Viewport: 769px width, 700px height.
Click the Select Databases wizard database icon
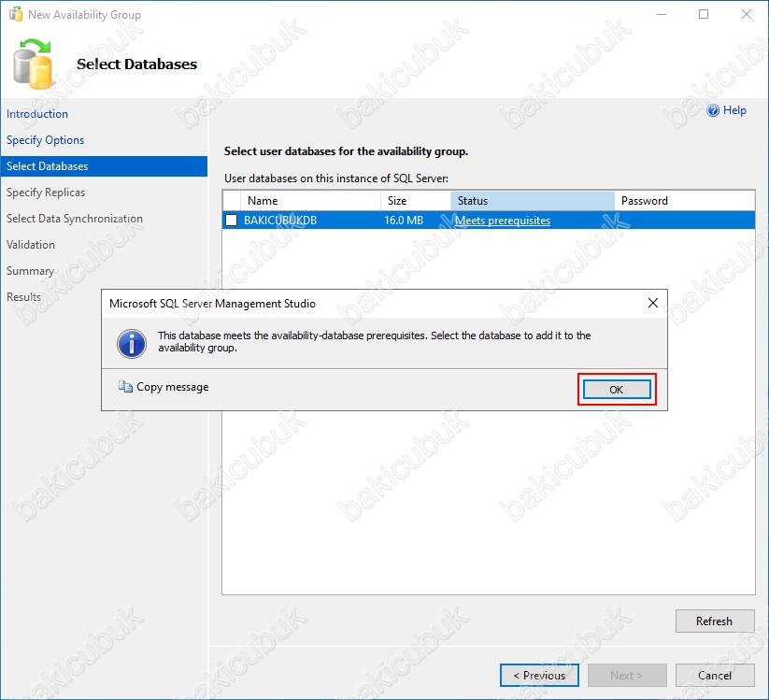(33, 64)
